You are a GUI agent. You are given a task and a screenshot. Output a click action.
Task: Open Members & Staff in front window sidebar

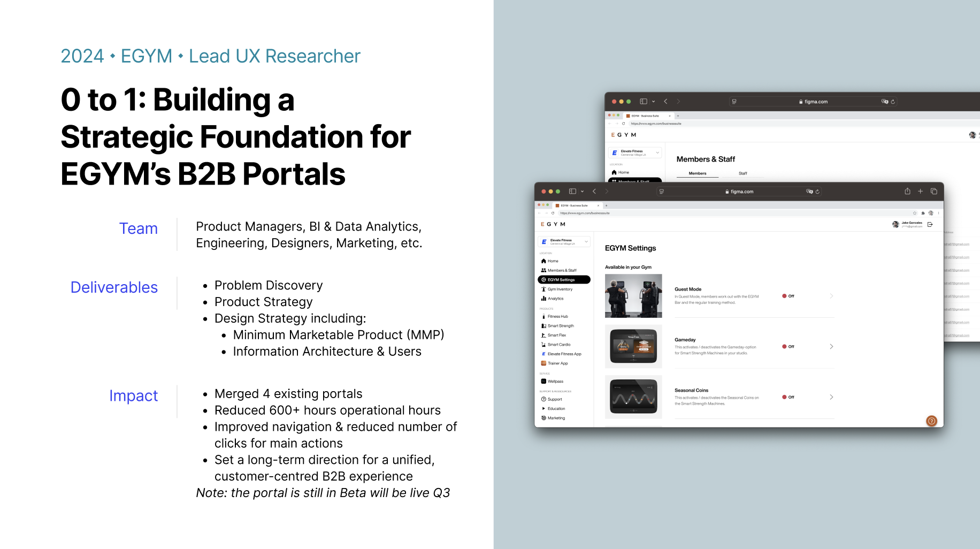tap(559, 270)
